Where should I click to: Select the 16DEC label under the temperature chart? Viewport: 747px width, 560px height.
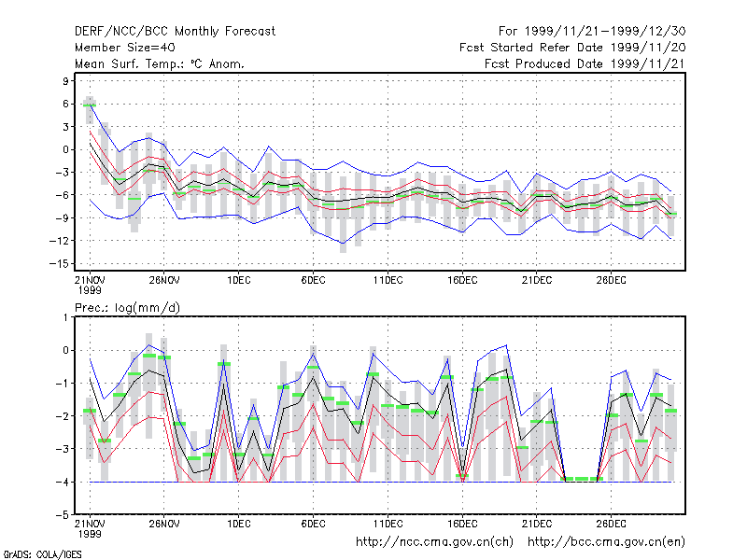[462, 280]
